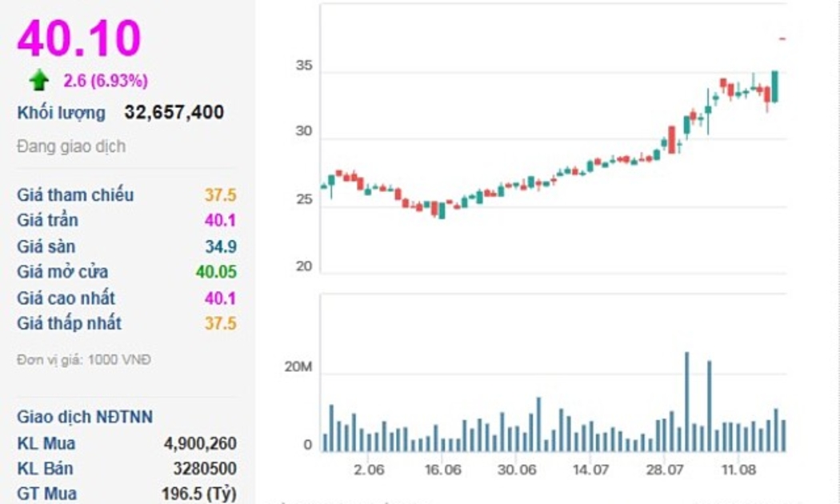The width and height of the screenshot is (840, 504).
Task: Click the 16.06 date axis label
Action: [x=442, y=469]
